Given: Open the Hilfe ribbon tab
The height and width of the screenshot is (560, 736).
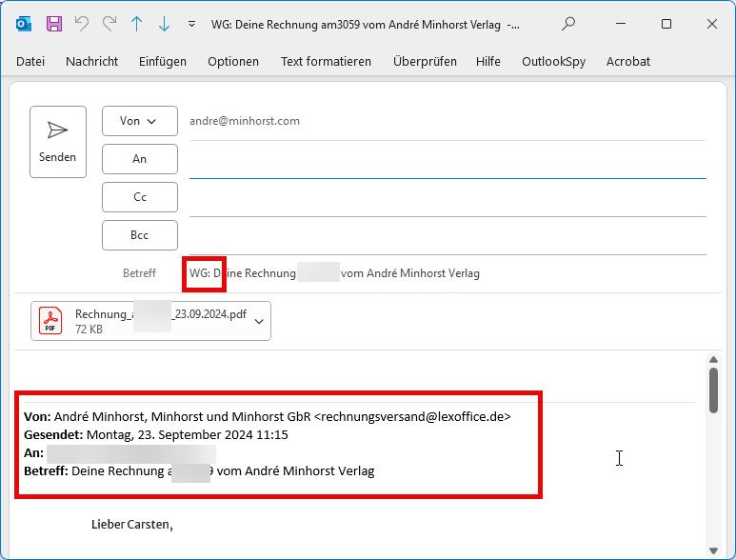Looking at the screenshot, I should click(x=488, y=62).
